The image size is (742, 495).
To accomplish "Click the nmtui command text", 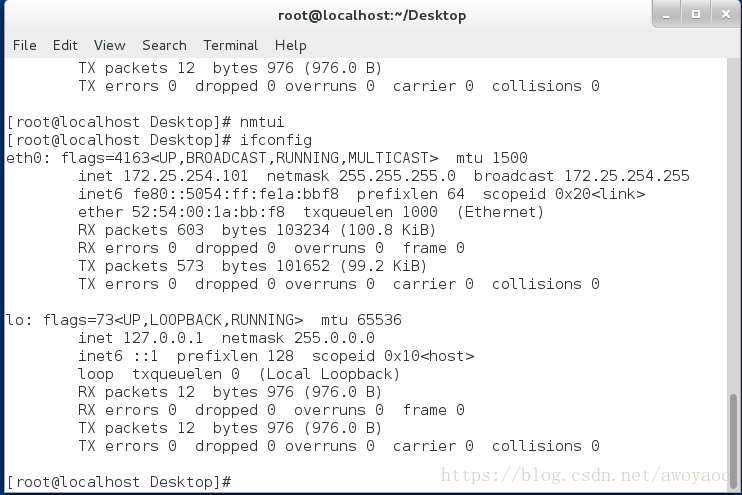I will point(262,122).
